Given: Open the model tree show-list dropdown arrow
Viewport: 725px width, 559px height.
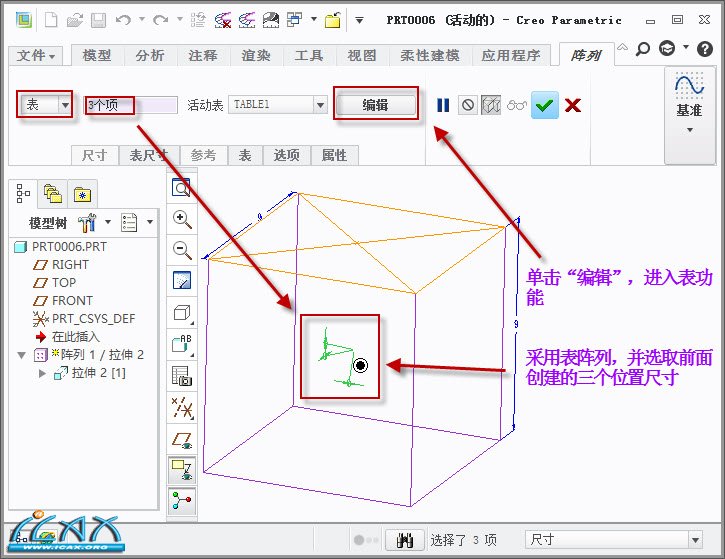Looking at the screenshot, I should (x=150, y=222).
